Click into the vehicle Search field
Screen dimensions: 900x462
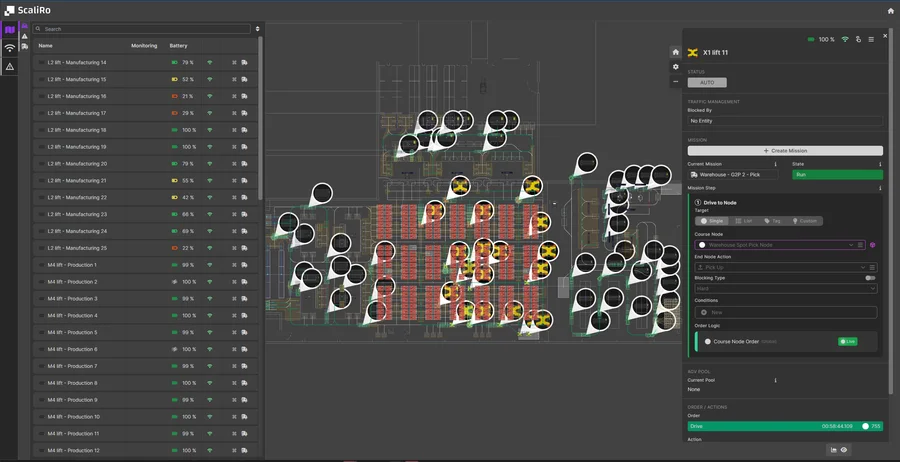pos(141,29)
